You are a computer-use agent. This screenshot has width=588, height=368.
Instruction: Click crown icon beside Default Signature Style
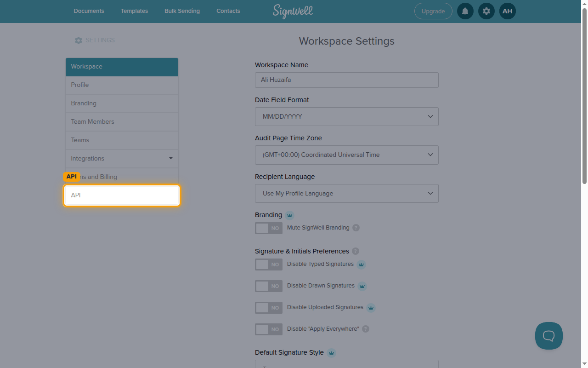(331, 353)
